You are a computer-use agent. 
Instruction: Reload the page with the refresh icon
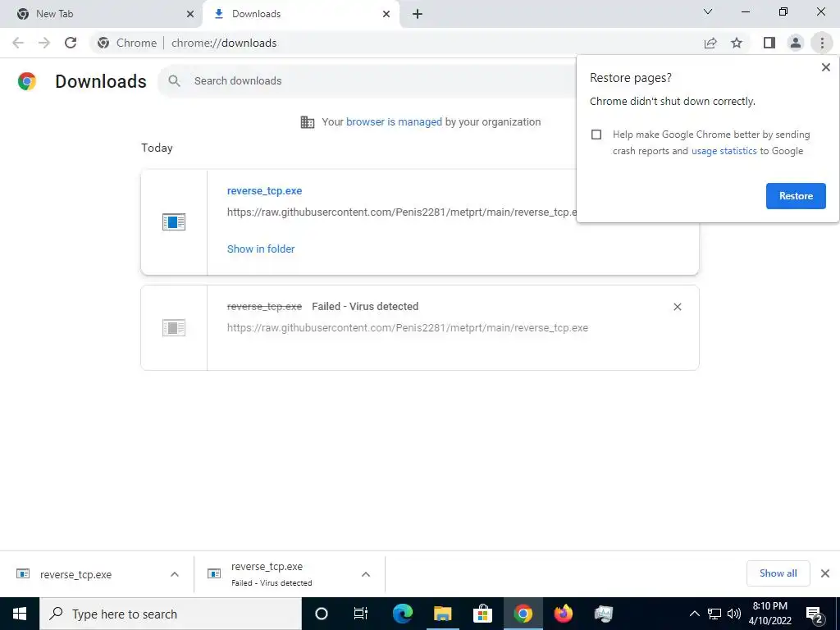71,43
